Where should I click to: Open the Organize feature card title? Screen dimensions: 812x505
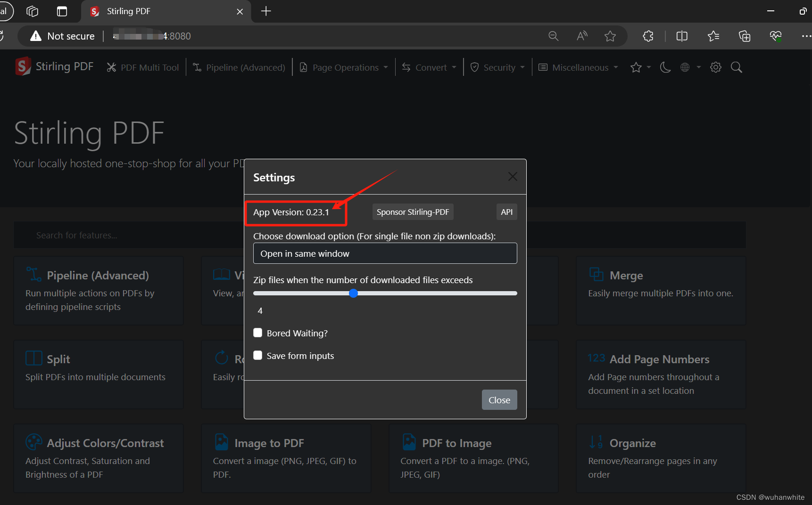(x=633, y=443)
